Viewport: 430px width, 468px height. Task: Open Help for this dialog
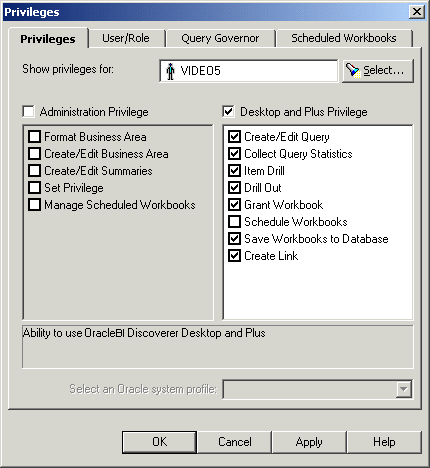tap(384, 442)
